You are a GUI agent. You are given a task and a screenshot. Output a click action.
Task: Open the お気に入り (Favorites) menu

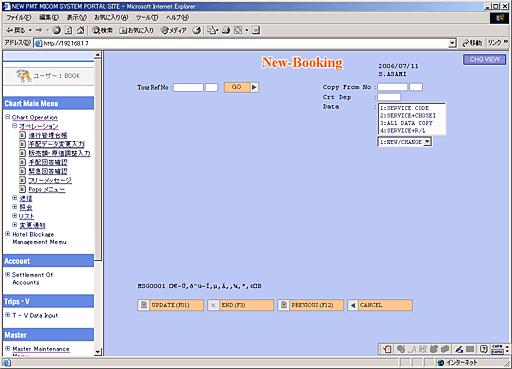click(111, 17)
